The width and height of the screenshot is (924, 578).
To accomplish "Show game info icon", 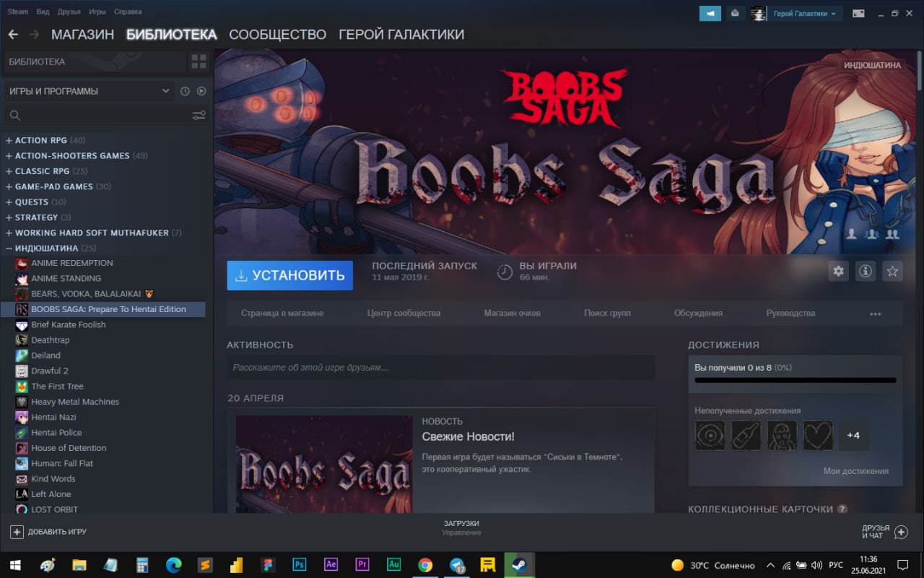I will tap(866, 271).
